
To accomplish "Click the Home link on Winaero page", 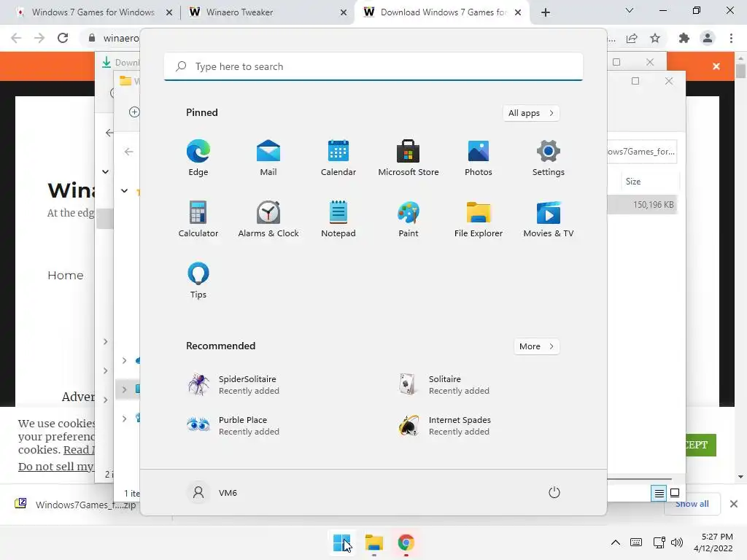I will click(65, 275).
